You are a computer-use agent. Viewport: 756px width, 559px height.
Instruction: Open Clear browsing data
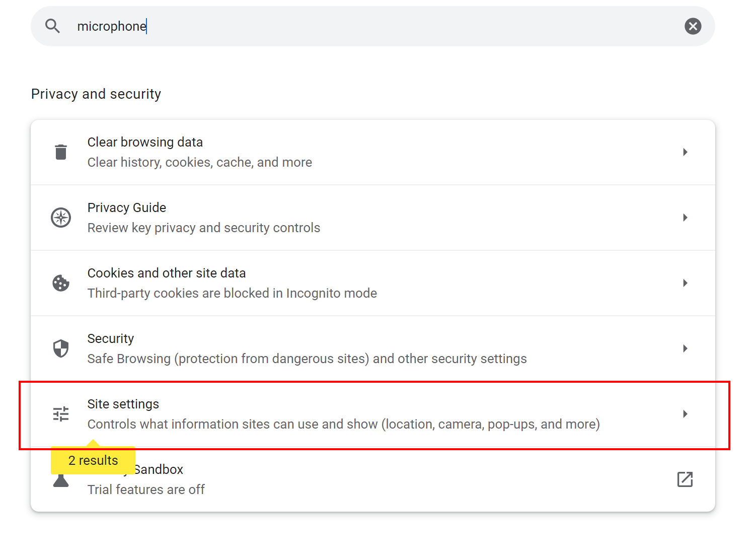coord(373,152)
